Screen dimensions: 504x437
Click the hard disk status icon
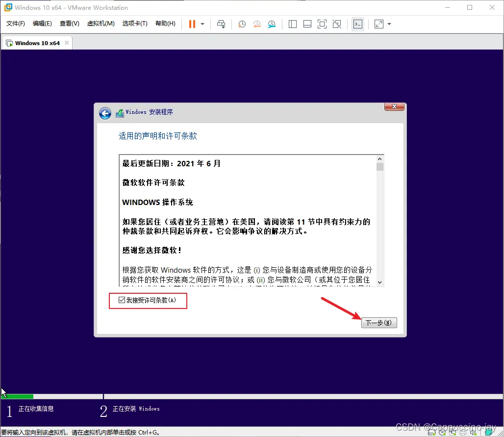(431, 433)
